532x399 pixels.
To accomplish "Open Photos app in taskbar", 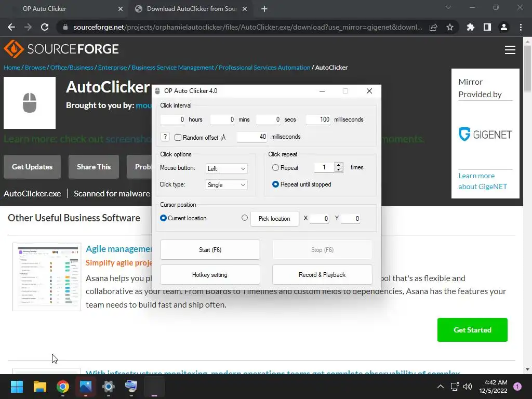I will tap(86, 387).
